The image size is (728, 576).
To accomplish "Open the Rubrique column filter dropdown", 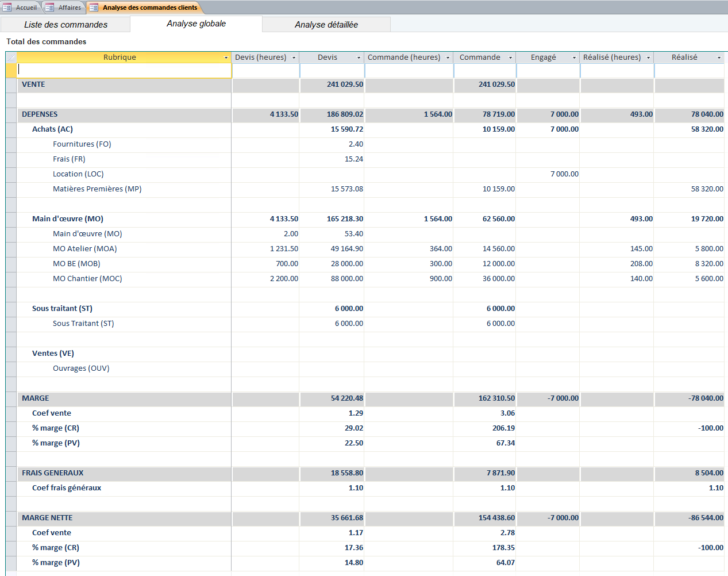I will [x=226, y=57].
